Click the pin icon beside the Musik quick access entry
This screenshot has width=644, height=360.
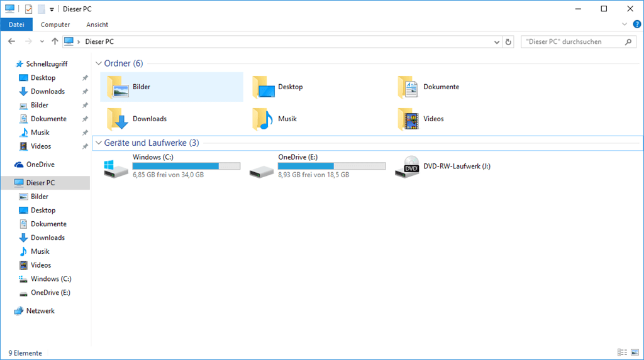85,133
